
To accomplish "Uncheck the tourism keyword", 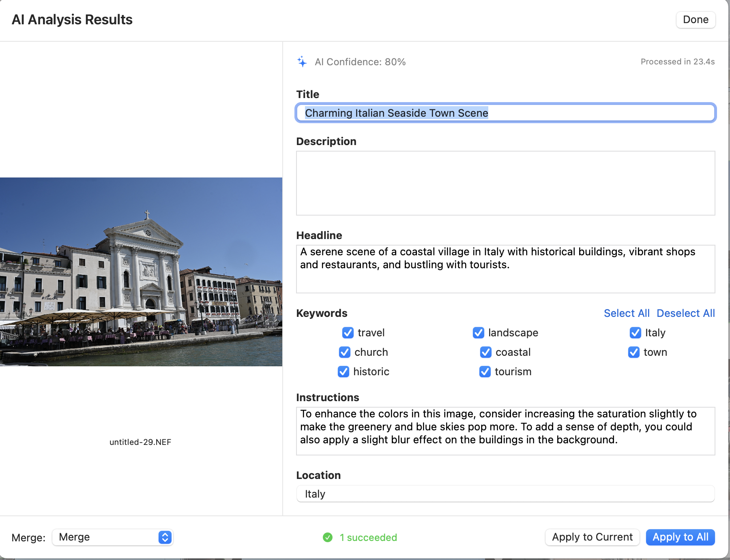I will point(485,372).
